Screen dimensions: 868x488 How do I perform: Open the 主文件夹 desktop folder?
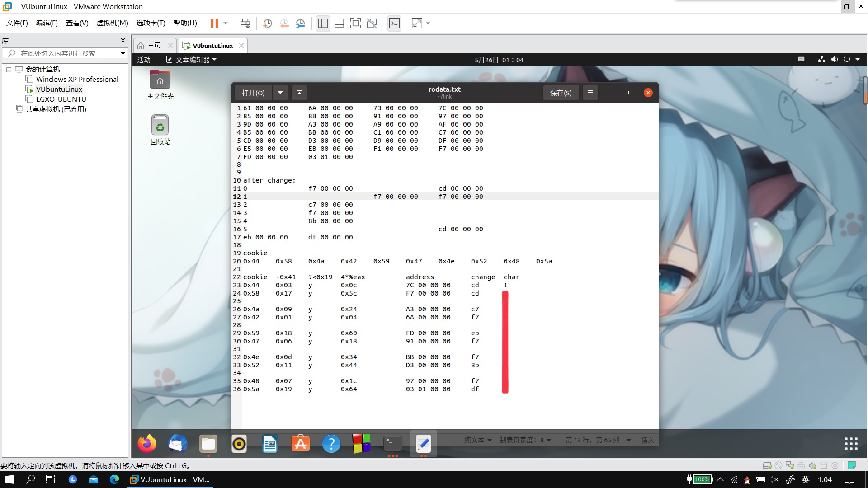[160, 84]
